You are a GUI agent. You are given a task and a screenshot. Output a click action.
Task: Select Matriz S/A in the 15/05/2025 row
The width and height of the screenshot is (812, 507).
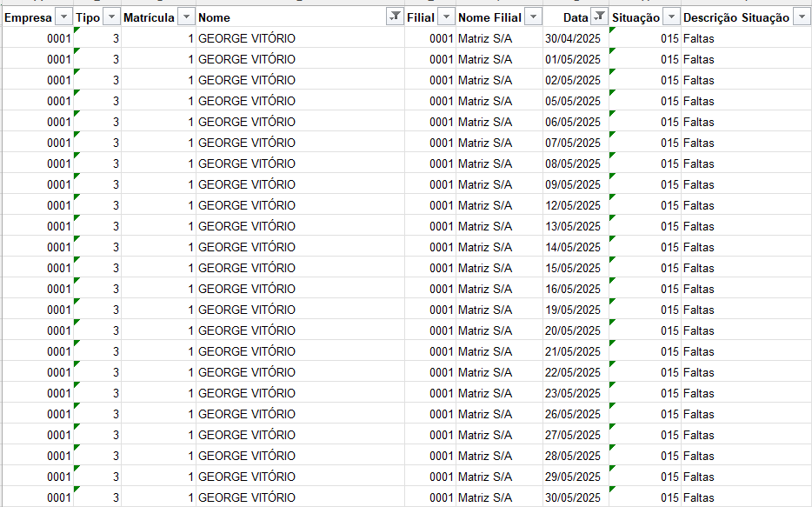[x=485, y=268]
